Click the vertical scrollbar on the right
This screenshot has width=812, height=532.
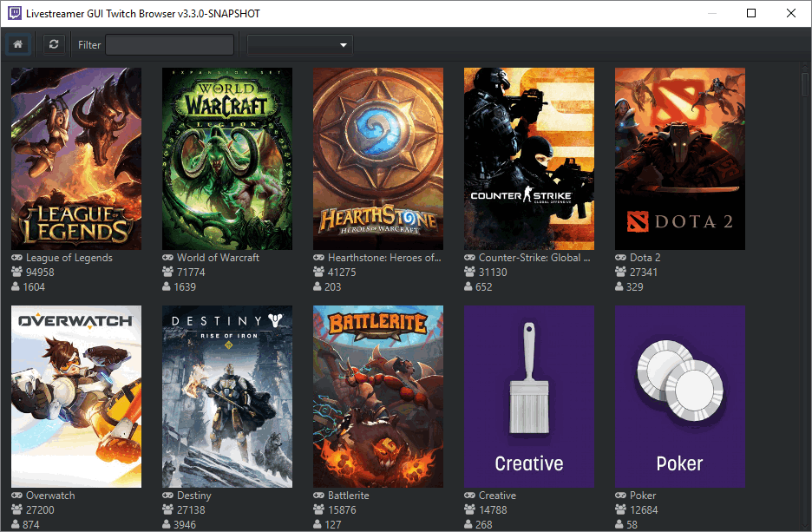805,260
